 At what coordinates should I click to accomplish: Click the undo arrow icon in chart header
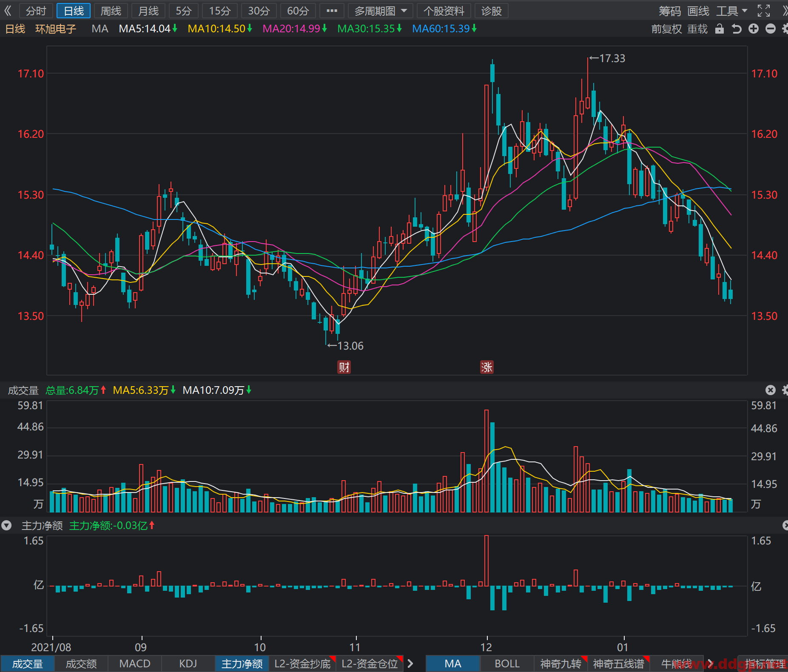tap(737, 28)
